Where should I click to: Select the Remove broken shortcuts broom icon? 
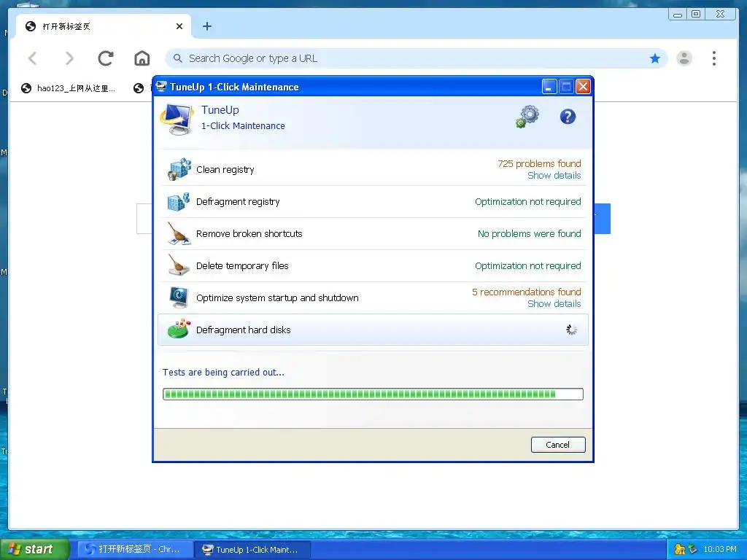tap(179, 234)
